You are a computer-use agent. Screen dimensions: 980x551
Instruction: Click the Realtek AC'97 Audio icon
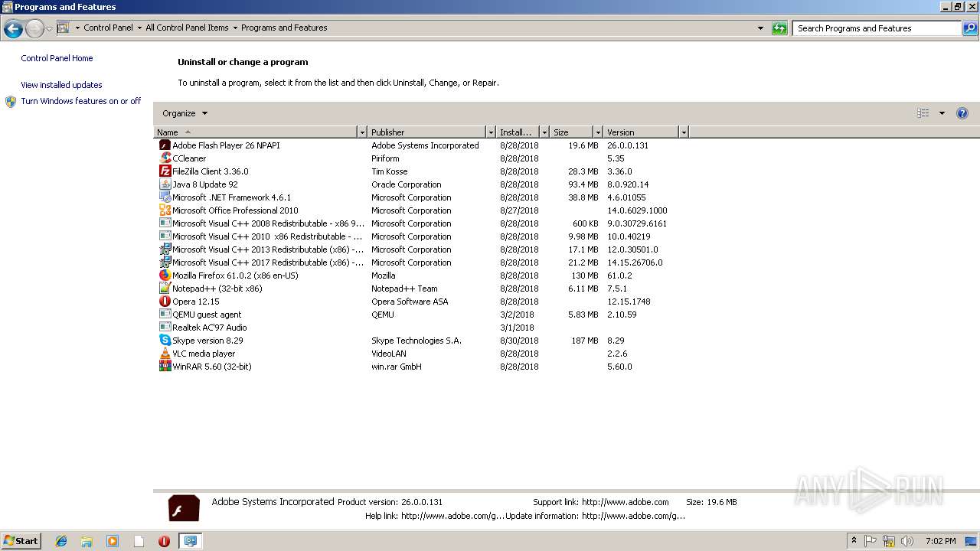(165, 328)
